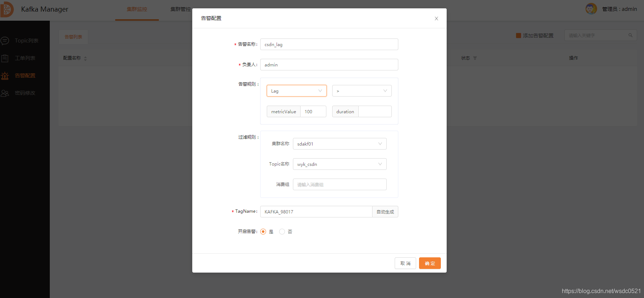Click the 自动生成 button for TagName
Screen dimensions: 644x298
point(385,212)
